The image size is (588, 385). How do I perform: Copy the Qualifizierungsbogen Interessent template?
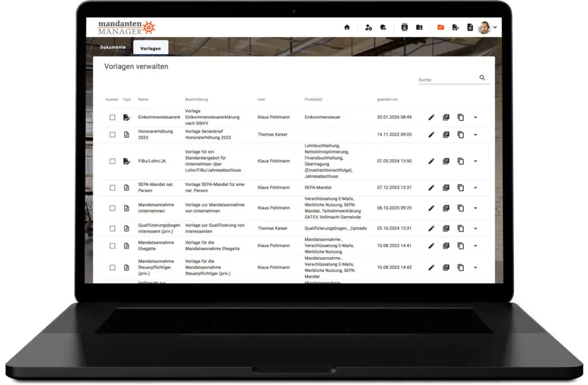[x=461, y=229]
